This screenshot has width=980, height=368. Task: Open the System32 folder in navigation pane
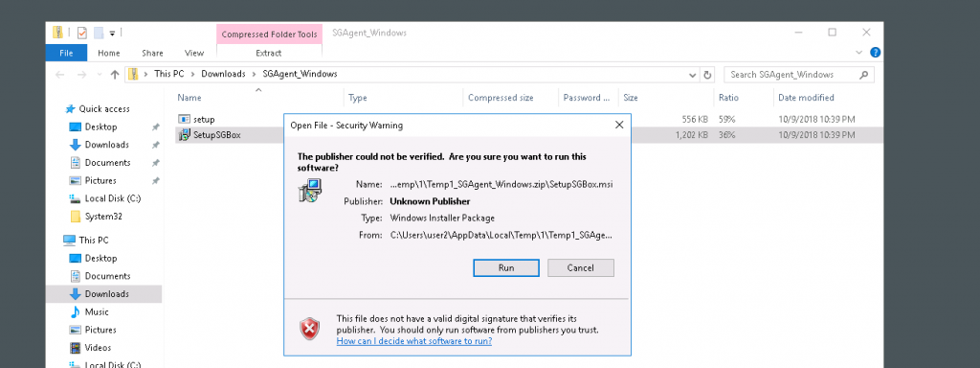tap(103, 217)
